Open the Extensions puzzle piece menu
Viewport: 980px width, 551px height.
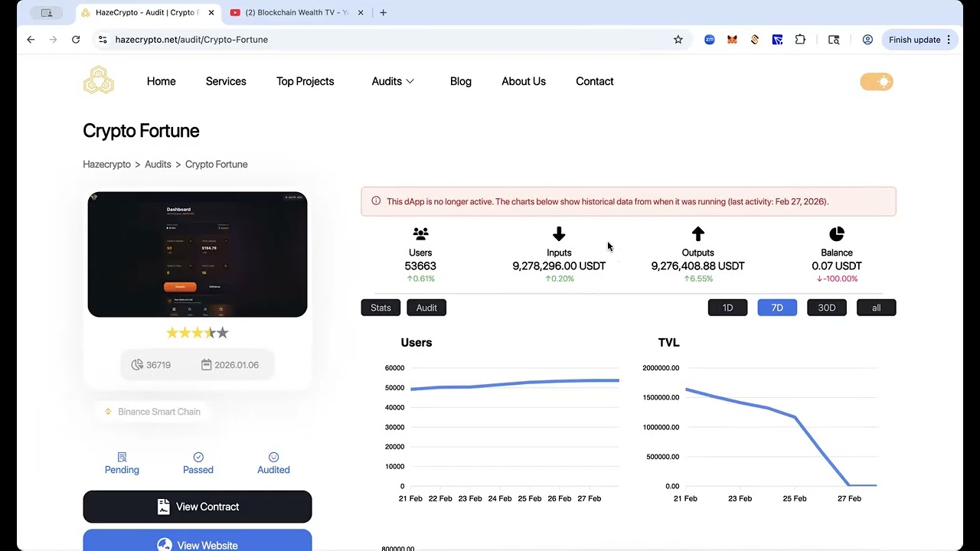(x=800, y=40)
